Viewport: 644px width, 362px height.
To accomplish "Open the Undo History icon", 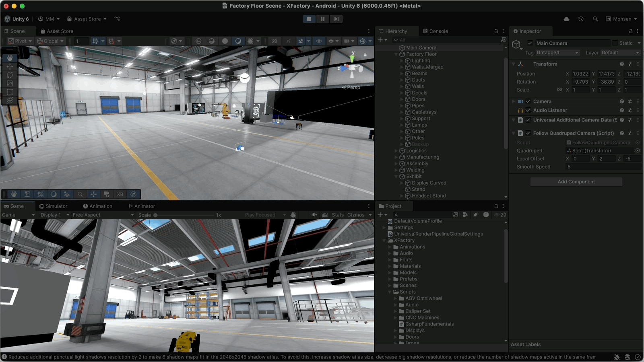I will pyautogui.click(x=581, y=19).
